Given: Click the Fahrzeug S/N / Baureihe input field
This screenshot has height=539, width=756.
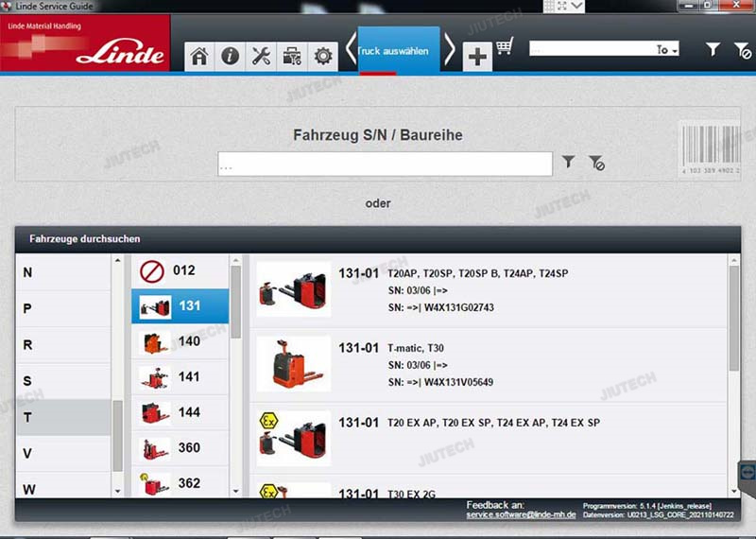Looking at the screenshot, I should pyautogui.click(x=385, y=165).
